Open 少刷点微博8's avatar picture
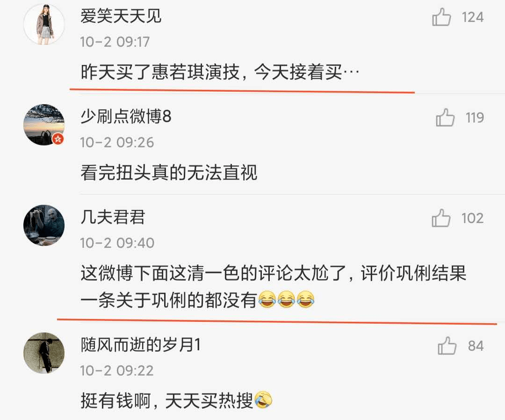 [x=44, y=125]
